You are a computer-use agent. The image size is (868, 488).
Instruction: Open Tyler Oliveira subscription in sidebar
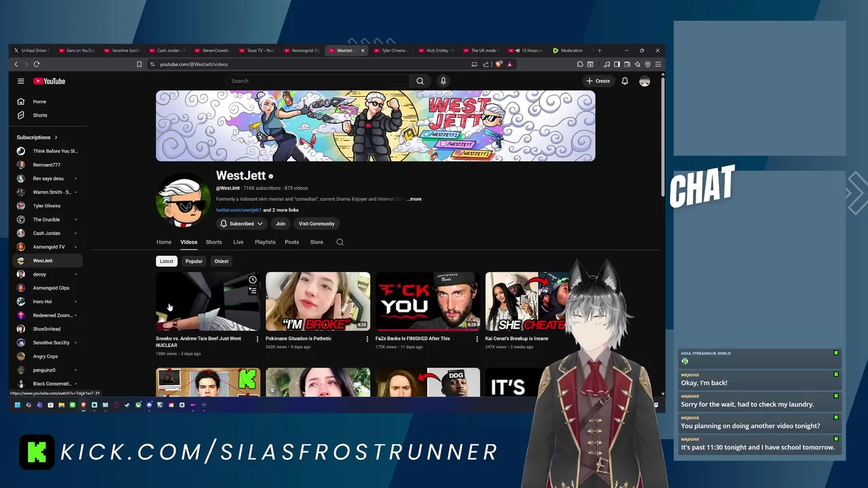[x=47, y=205]
